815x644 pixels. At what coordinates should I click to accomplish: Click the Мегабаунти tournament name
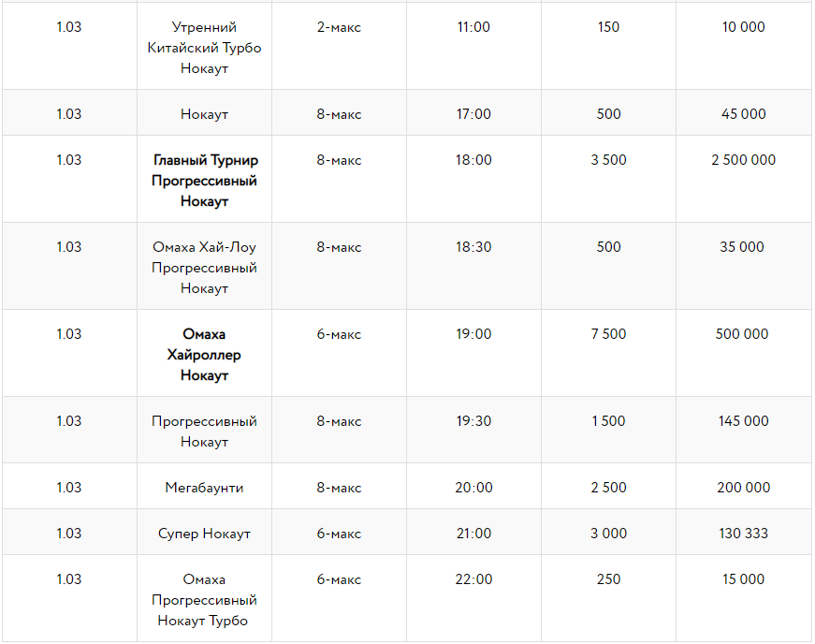(x=204, y=488)
